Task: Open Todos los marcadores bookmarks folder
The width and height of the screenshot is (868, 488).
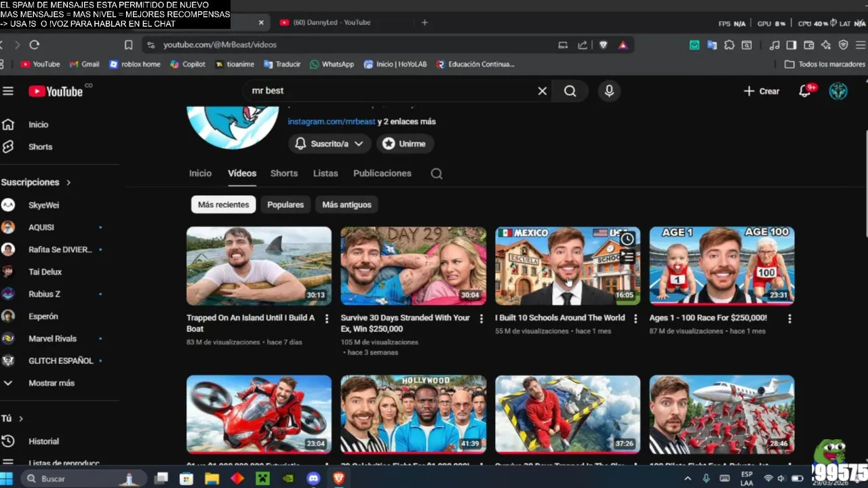Action: click(825, 64)
